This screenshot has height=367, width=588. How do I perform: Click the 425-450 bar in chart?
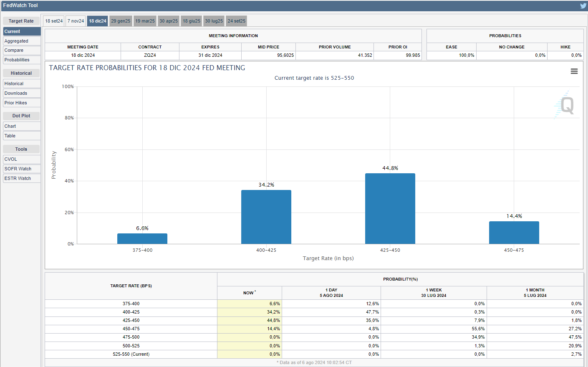point(390,209)
